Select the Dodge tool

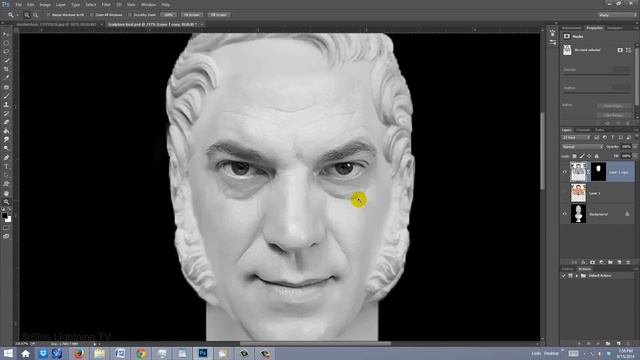pyautogui.click(x=6, y=148)
